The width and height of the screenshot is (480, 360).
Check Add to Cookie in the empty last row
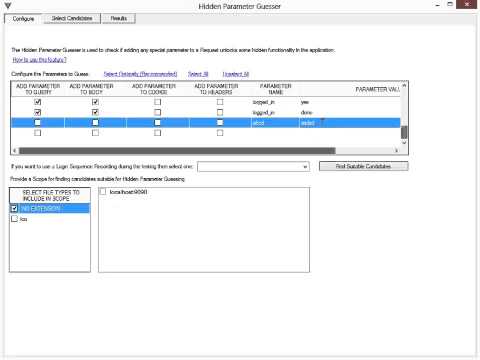coord(158,133)
